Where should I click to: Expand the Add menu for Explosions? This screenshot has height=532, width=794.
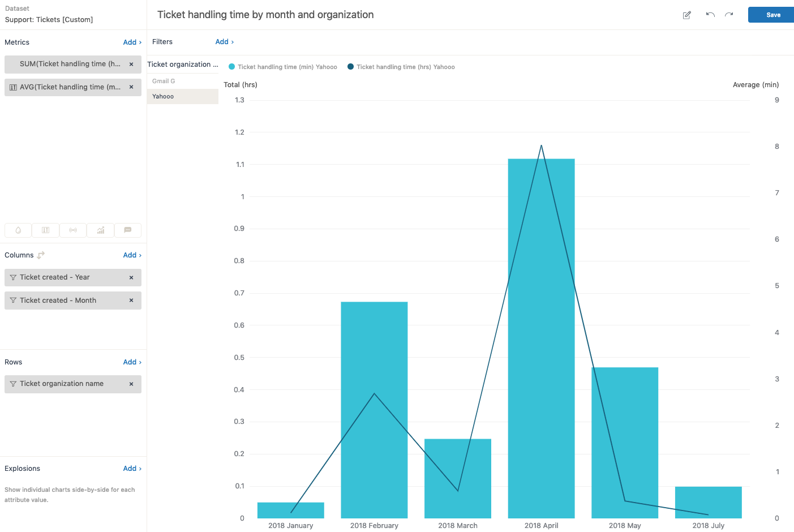pos(132,469)
